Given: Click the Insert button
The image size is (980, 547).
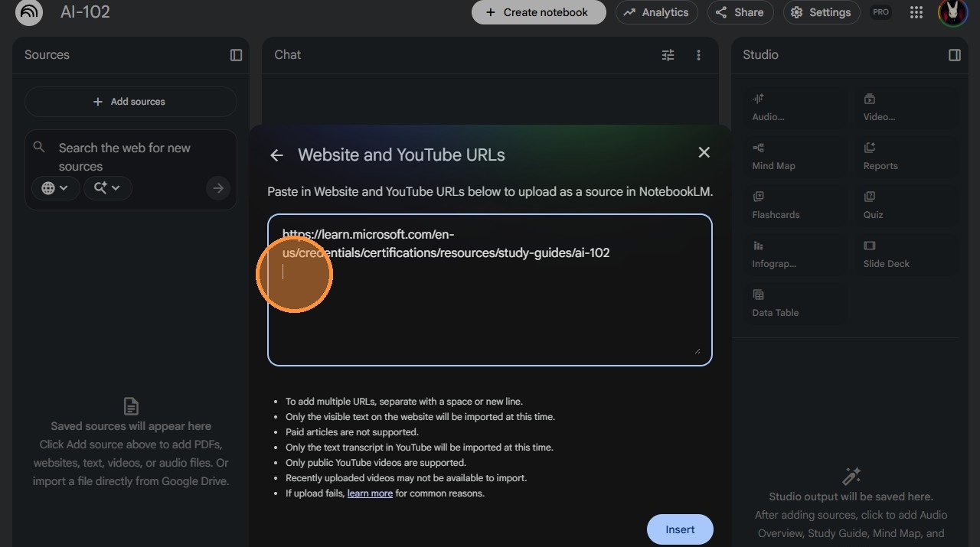Looking at the screenshot, I should [680, 529].
